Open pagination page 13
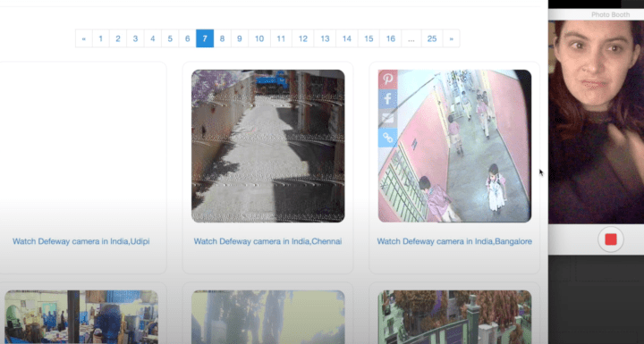 click(325, 38)
